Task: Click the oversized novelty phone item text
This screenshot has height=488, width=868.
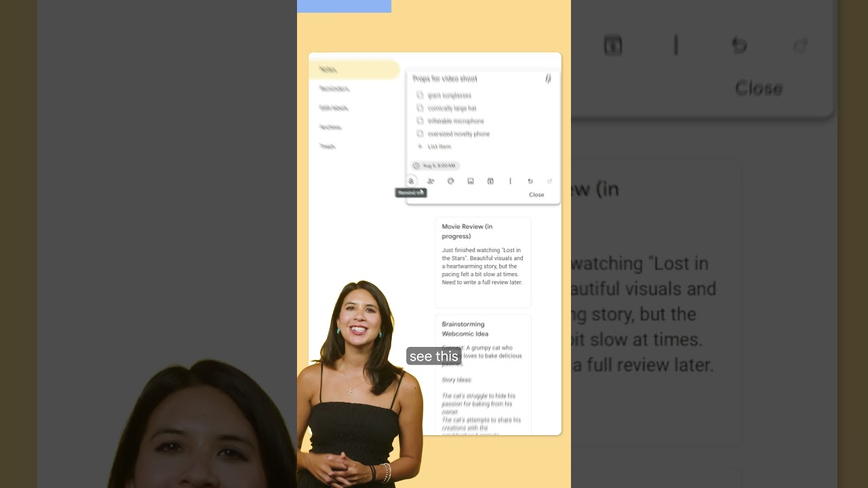Action: pos(458,134)
